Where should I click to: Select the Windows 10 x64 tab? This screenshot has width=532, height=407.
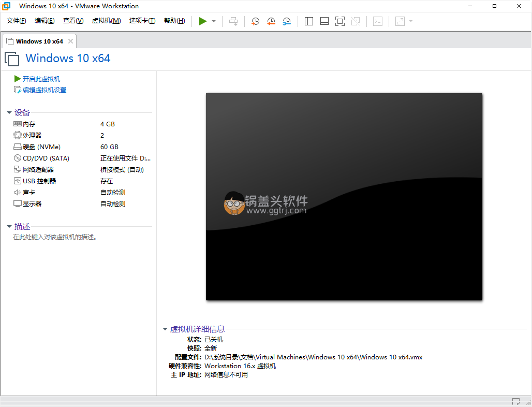tap(39, 41)
